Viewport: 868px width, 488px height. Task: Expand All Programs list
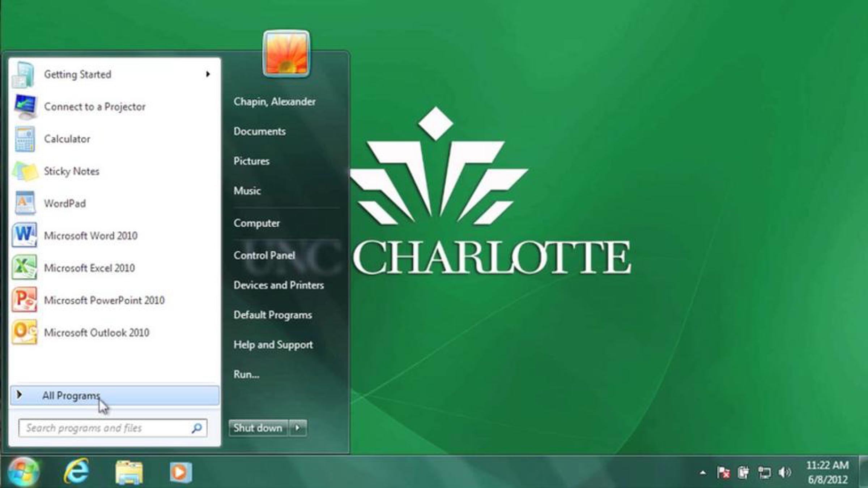(x=71, y=395)
